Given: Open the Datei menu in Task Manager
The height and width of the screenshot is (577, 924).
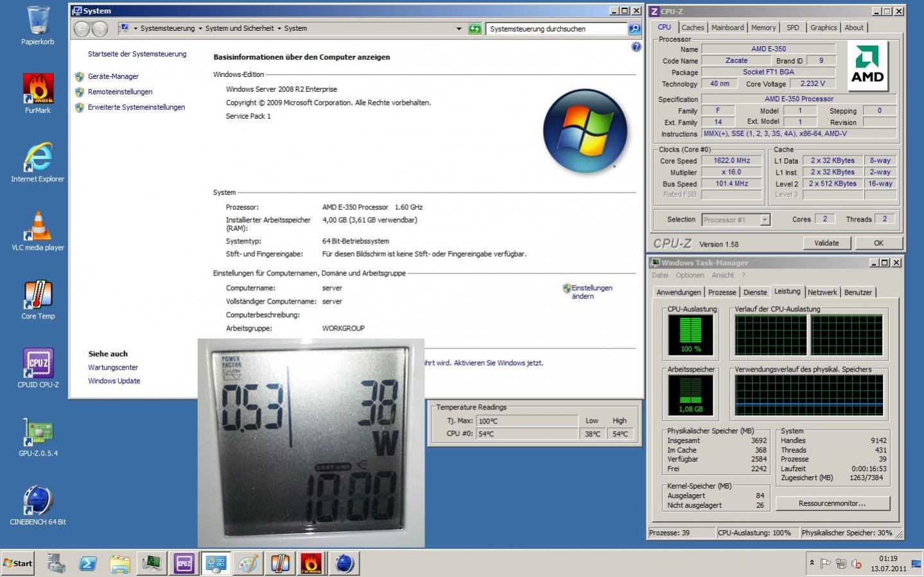Looking at the screenshot, I should pos(660,275).
